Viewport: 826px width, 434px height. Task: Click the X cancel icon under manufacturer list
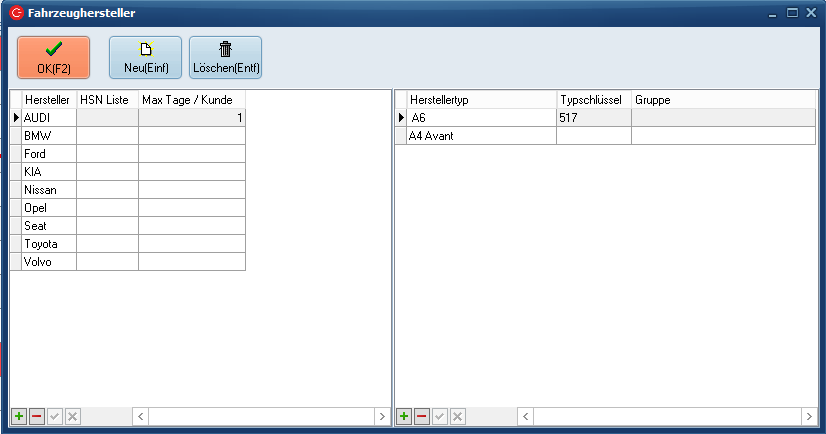tap(73, 416)
